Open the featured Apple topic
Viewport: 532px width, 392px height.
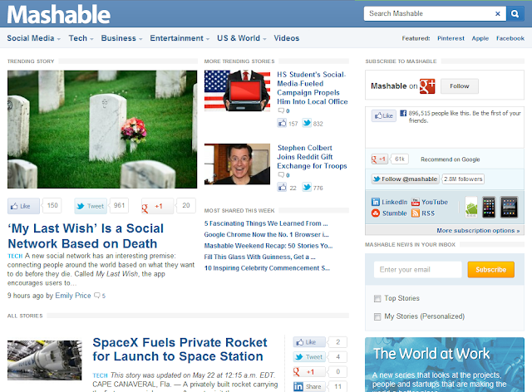480,38
